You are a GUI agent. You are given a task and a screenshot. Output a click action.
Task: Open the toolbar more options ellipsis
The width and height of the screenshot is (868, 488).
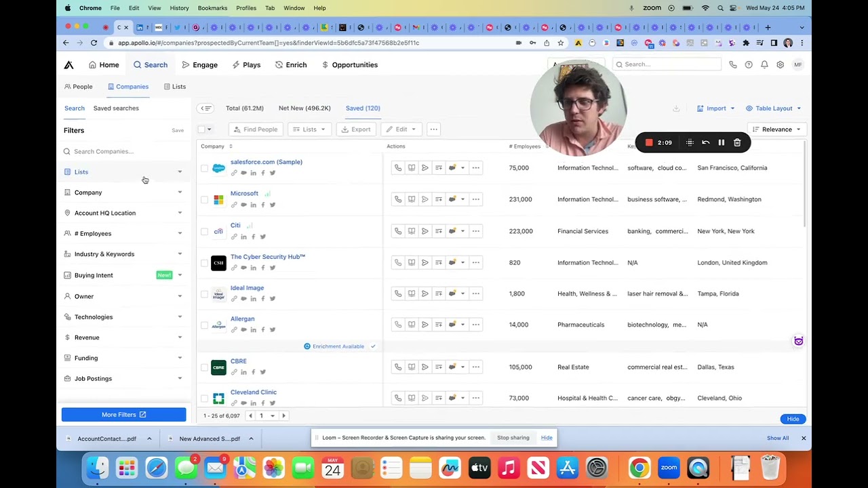tap(434, 129)
